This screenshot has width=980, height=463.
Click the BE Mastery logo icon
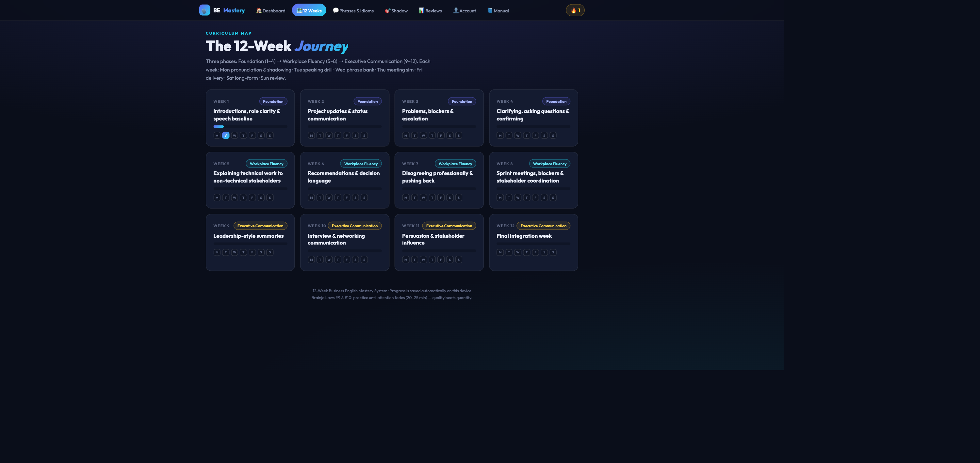click(205, 10)
